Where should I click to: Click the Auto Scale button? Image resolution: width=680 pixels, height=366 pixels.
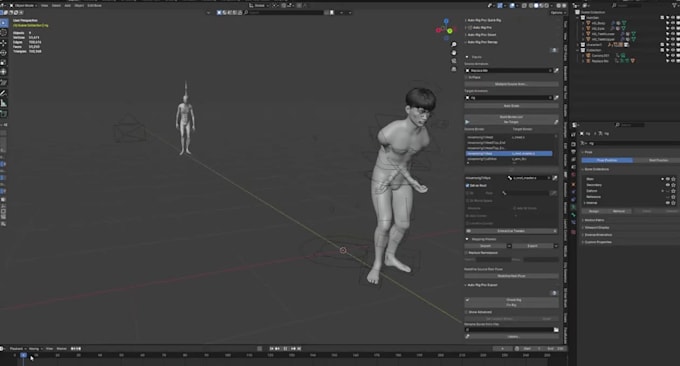click(512, 106)
